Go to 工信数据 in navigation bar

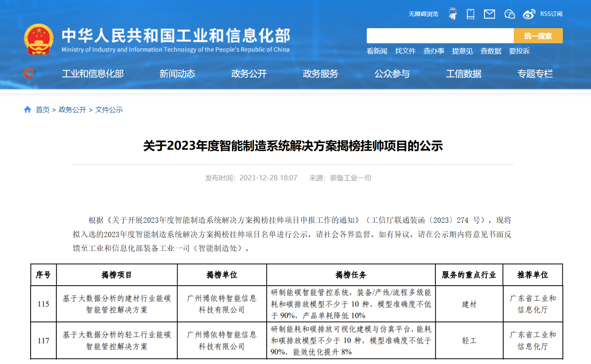[x=464, y=74]
